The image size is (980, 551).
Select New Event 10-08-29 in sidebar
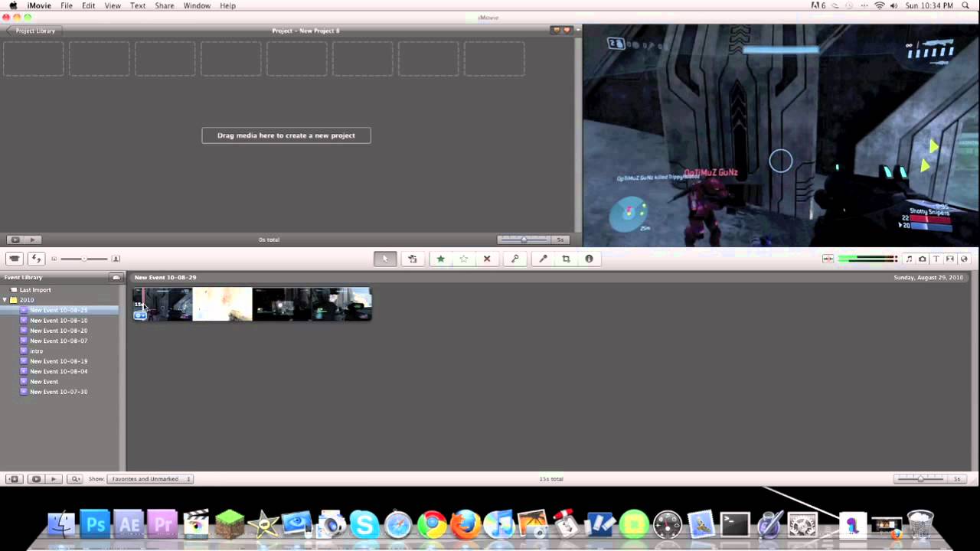[x=59, y=310]
